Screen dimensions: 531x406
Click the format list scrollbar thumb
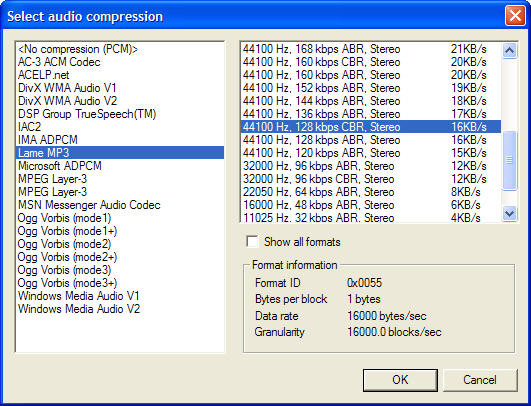click(509, 160)
